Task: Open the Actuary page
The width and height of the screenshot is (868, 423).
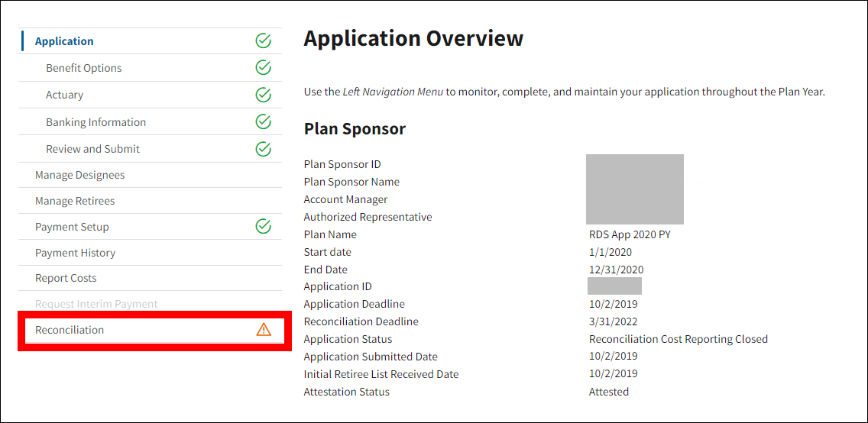Action: (65, 95)
